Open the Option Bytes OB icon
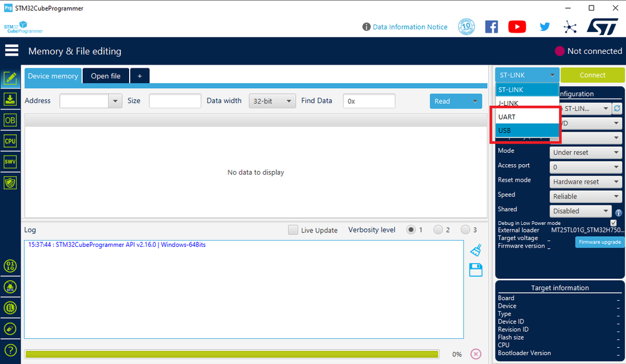 [x=10, y=120]
